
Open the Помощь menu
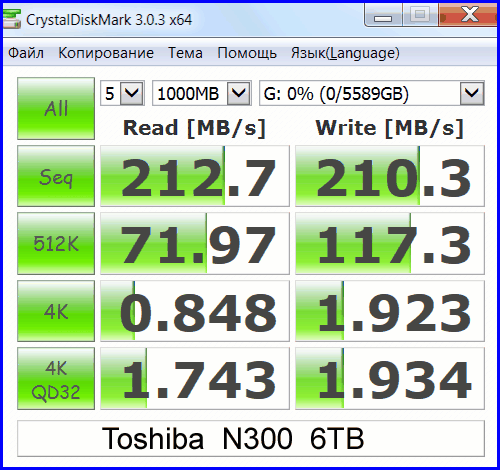247,53
